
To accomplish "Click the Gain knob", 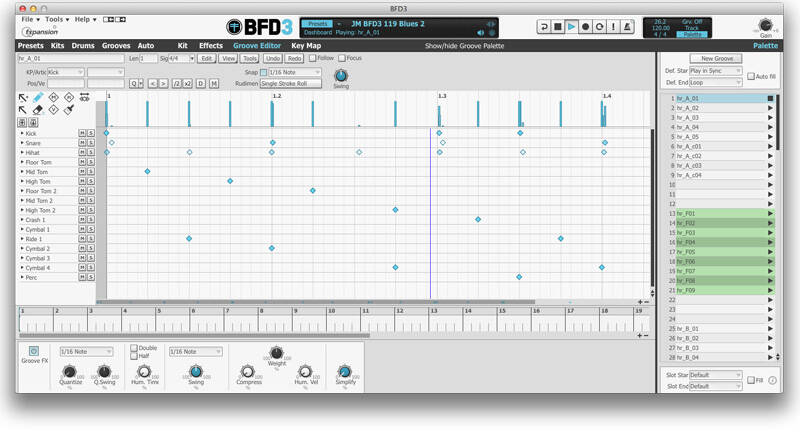I will pyautogui.click(x=765, y=25).
